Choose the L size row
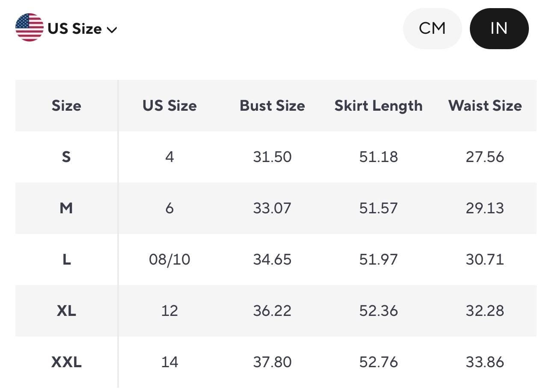Viewport: 552px width, 392px height. click(x=276, y=259)
